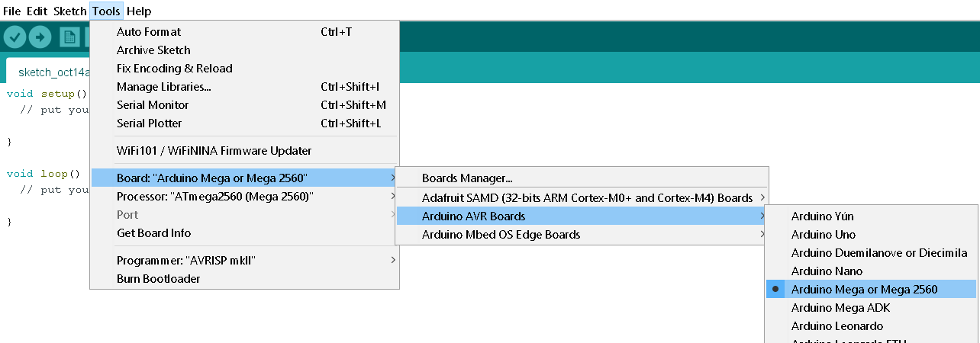Open the Serial Monitor menu entry
Image resolution: width=980 pixels, height=343 pixels.
[x=153, y=105]
